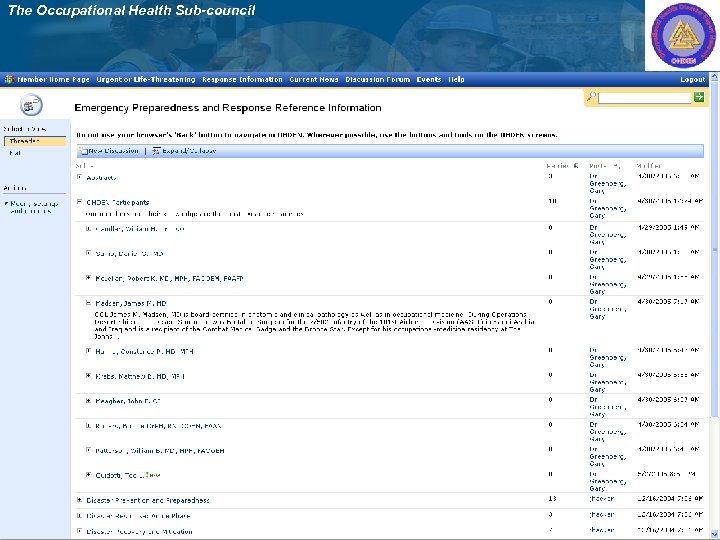
Task: Click the green search go arrow button
Action: (x=699, y=97)
